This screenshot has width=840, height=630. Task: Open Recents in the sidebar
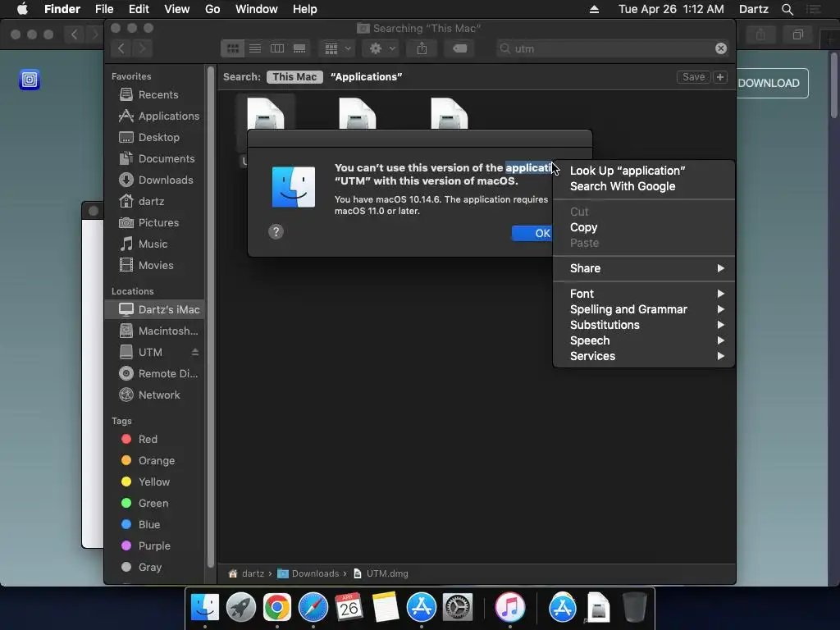coord(154,95)
